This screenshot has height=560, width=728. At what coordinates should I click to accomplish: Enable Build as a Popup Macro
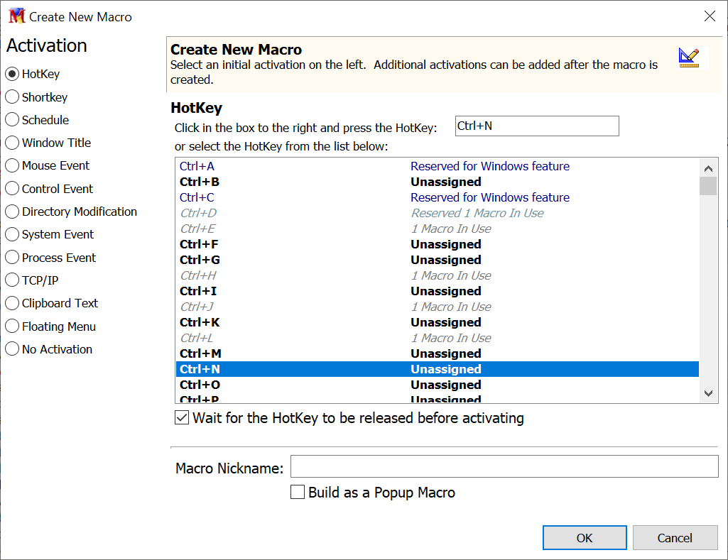click(x=298, y=492)
